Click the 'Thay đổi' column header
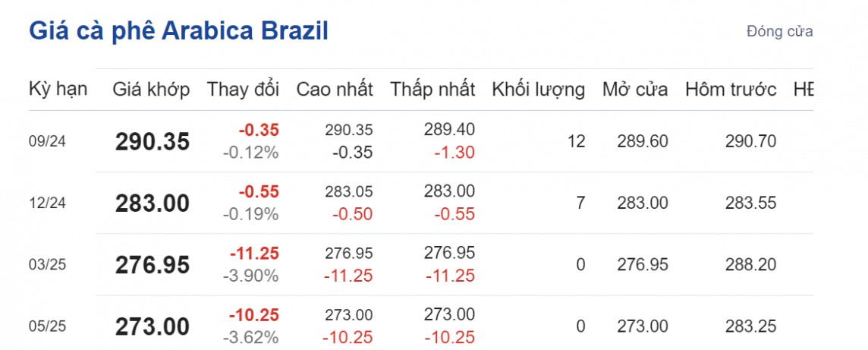This screenshot has height=350, width=868. click(x=243, y=90)
